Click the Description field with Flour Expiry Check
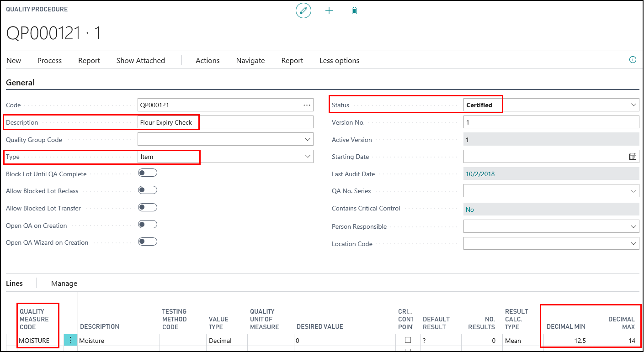The height and width of the screenshot is (352, 644). coord(225,122)
